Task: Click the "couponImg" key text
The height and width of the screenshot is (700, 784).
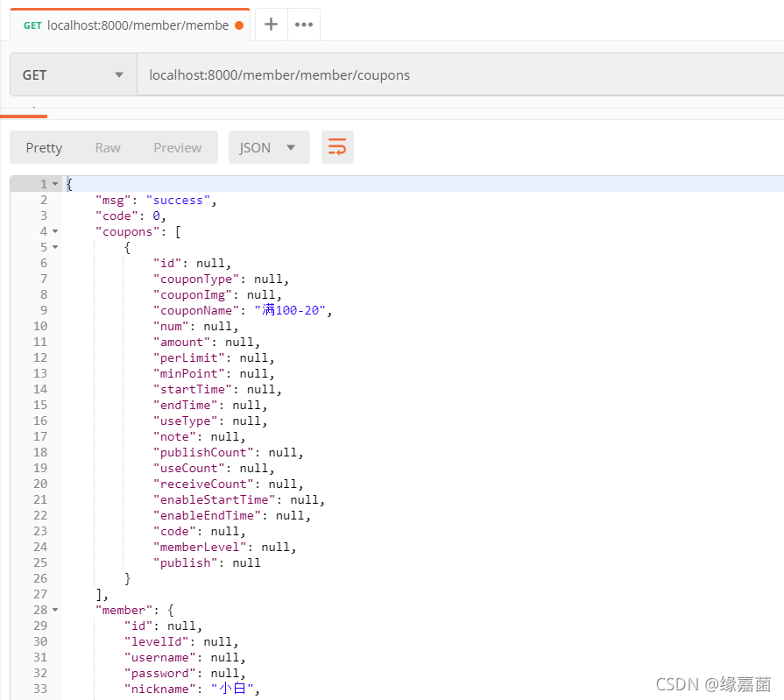Action: click(x=193, y=295)
